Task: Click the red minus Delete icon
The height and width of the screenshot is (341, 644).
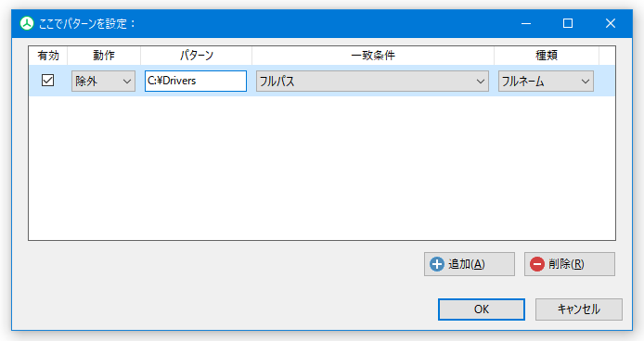Action: 536,264
